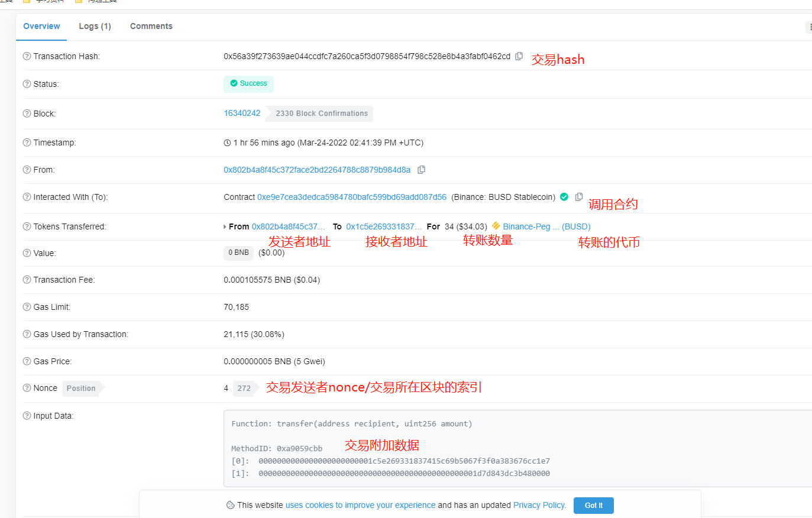Select the Overview tab
Viewport: 812px width, 518px height.
point(41,26)
